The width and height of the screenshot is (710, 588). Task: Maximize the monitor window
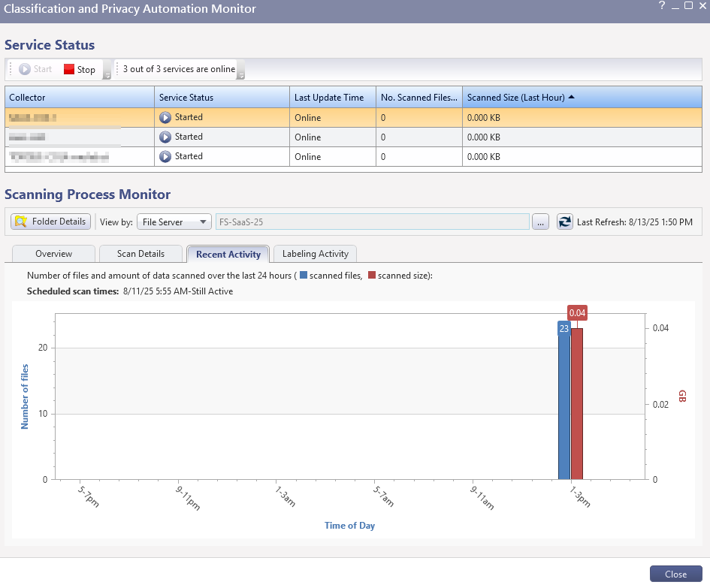tap(688, 5)
